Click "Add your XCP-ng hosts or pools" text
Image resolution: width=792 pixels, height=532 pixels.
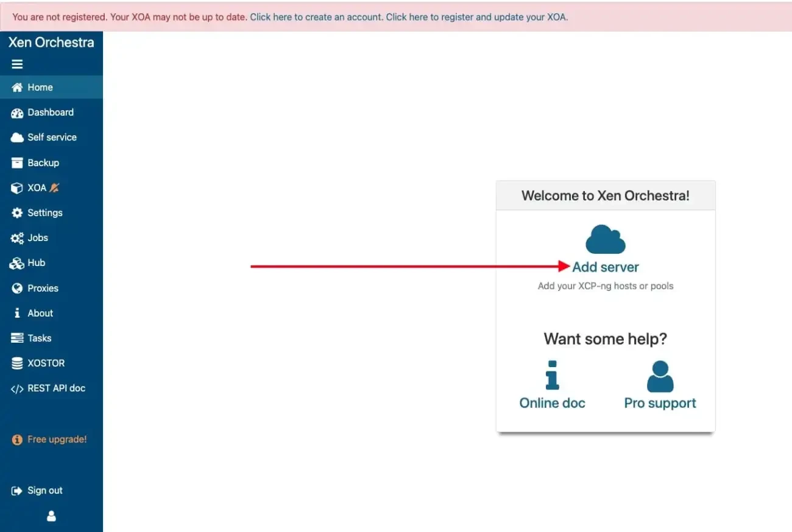click(606, 286)
